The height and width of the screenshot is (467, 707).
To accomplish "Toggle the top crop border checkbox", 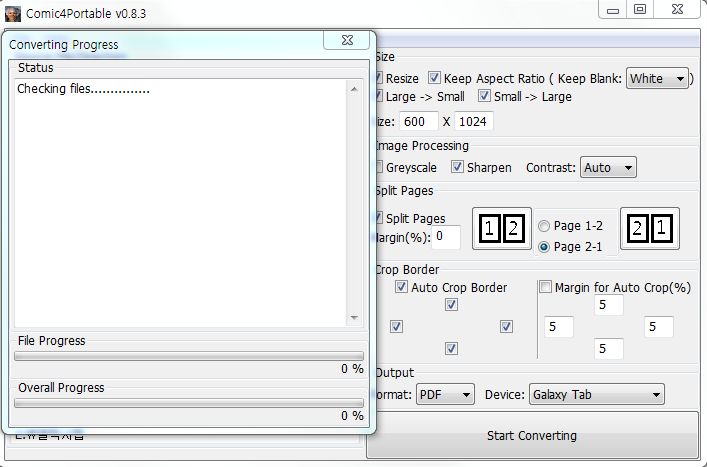I will coord(451,305).
